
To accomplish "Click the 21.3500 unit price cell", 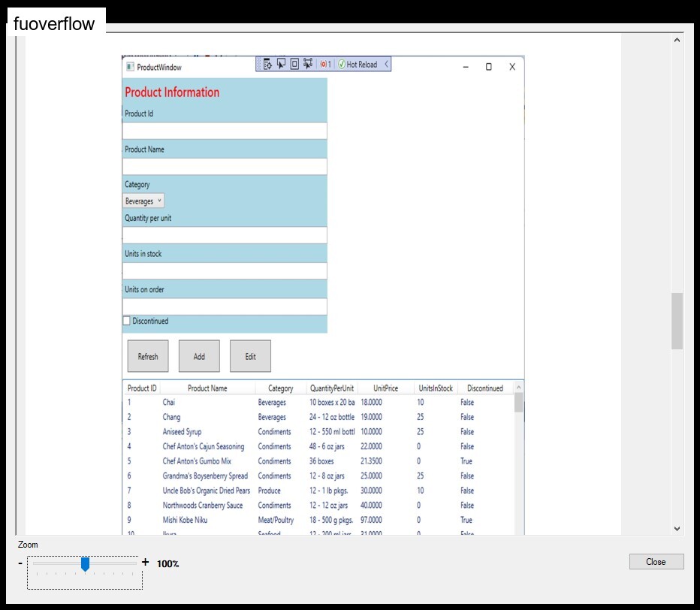I will (x=371, y=461).
